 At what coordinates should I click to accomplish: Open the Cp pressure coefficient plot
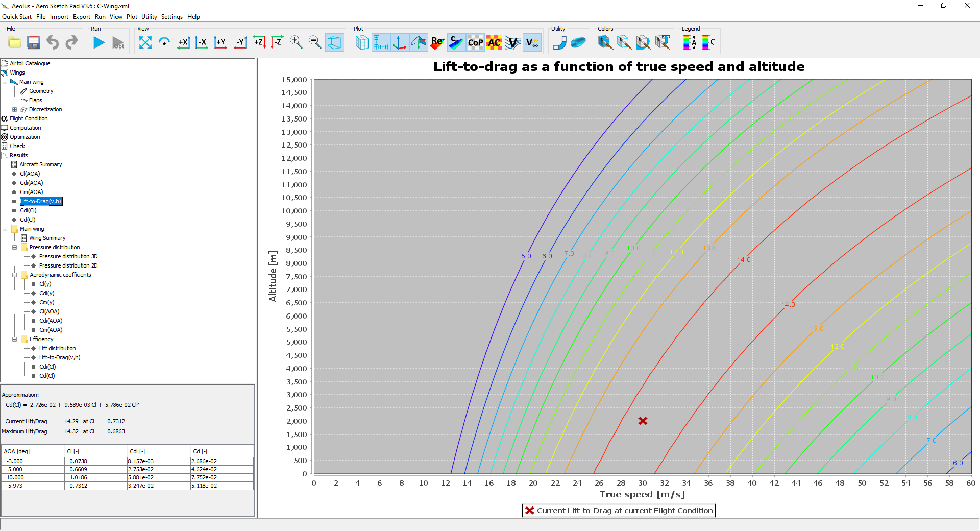[x=455, y=43]
